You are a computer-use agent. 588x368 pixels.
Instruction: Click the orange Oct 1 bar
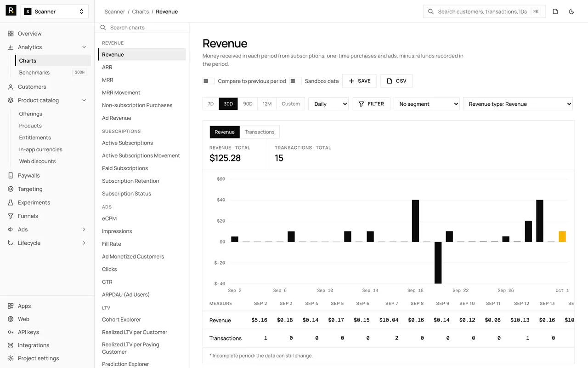click(x=562, y=236)
